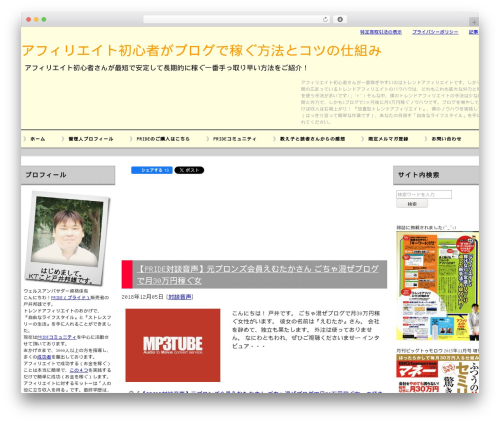The image size is (500, 423).
Task: Click the subtitle アフィリエイト初心者さんが最短で安定して
Action: click(166, 68)
